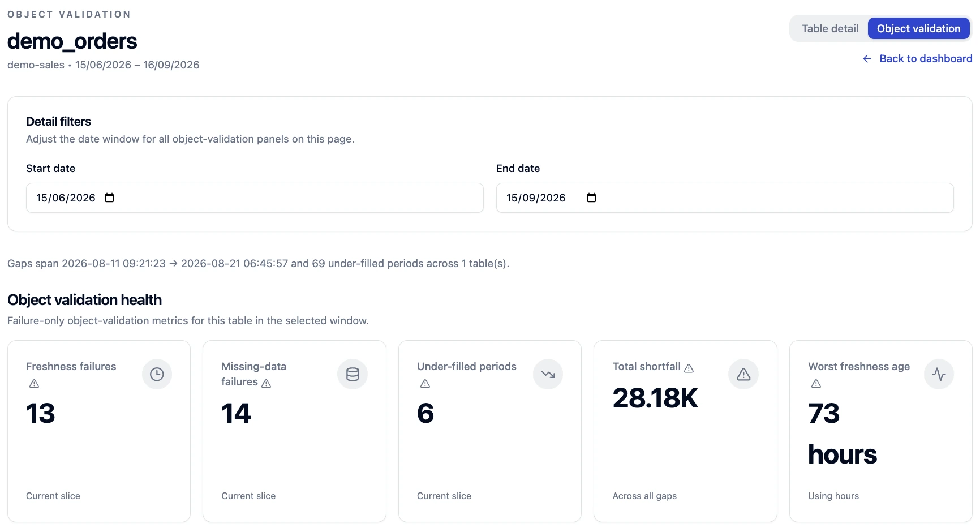Image resolution: width=980 pixels, height=532 pixels.
Task: Click warning triangle under Worst freshness age label
Action: coord(816,384)
